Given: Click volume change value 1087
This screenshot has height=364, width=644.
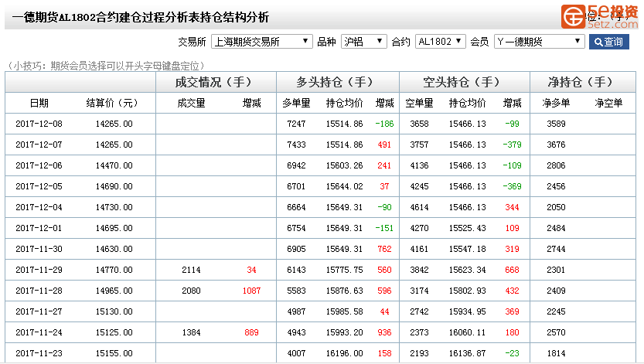Looking at the screenshot, I should tap(251, 291).
